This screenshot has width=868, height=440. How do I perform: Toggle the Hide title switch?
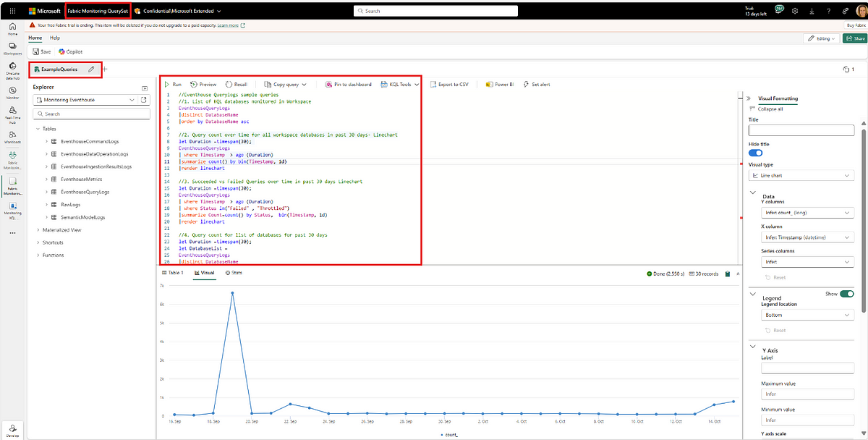pos(756,153)
